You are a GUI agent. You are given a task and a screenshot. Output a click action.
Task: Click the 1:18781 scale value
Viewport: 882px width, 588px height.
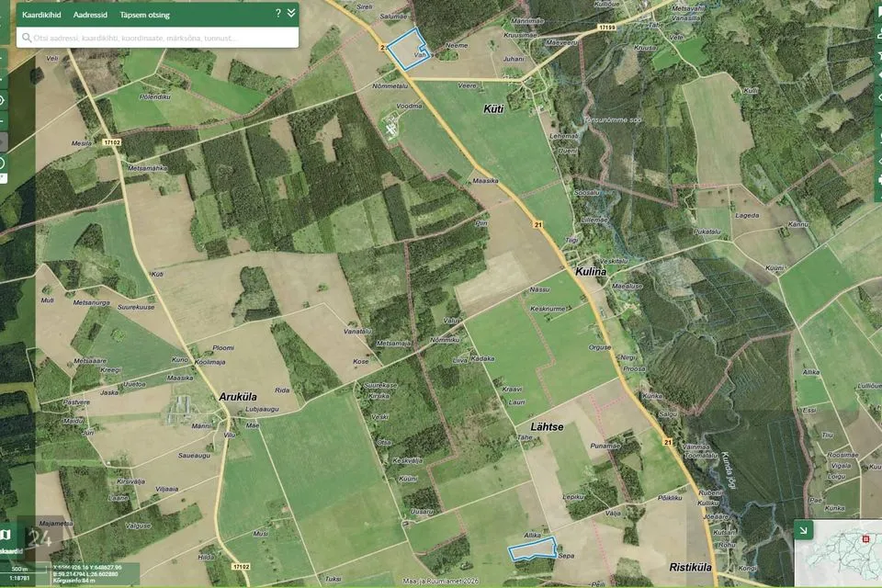point(19,578)
